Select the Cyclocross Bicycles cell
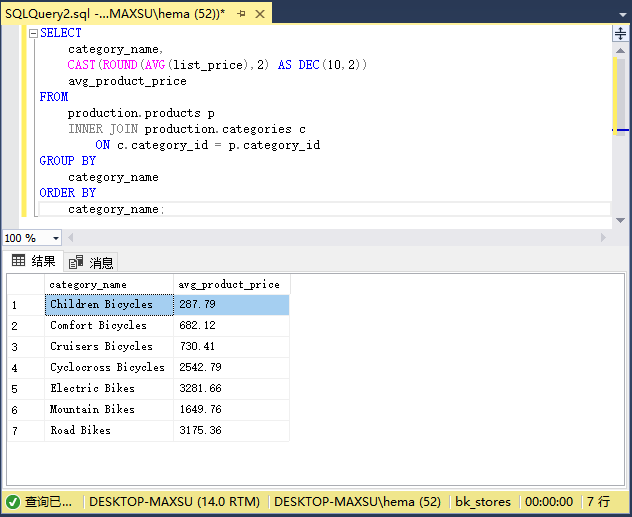This screenshot has height=517, width=632. [109, 368]
